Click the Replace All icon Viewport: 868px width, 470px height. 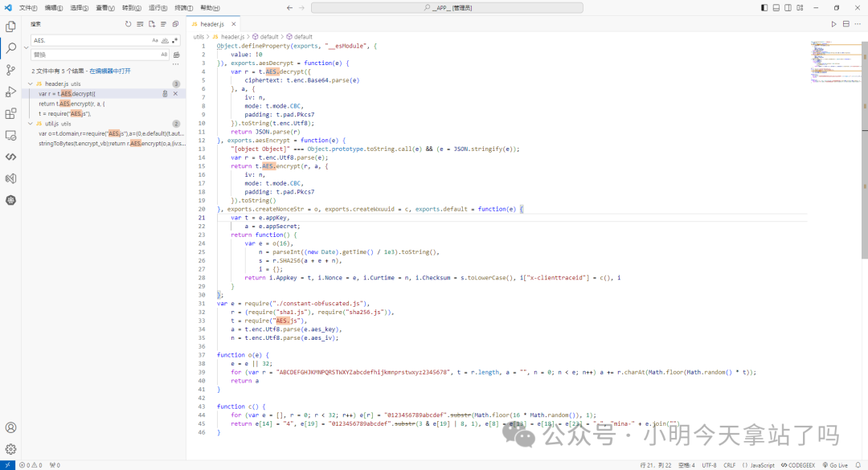177,55
